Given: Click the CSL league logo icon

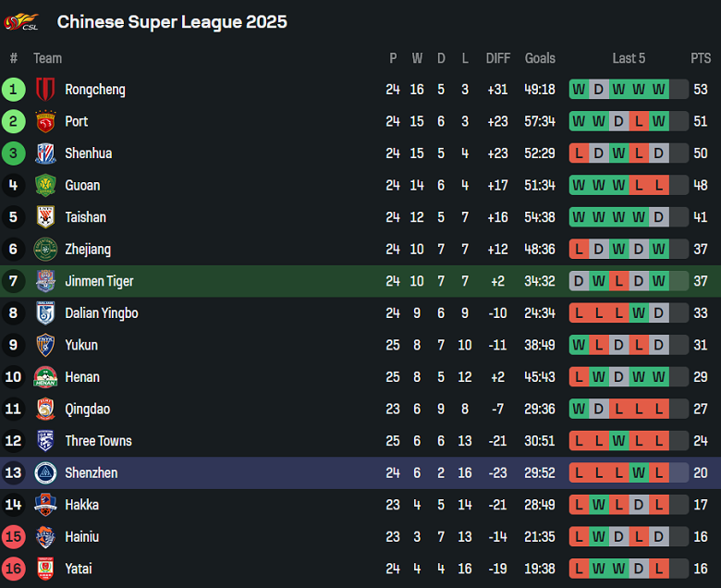Looking at the screenshot, I should (x=21, y=21).
